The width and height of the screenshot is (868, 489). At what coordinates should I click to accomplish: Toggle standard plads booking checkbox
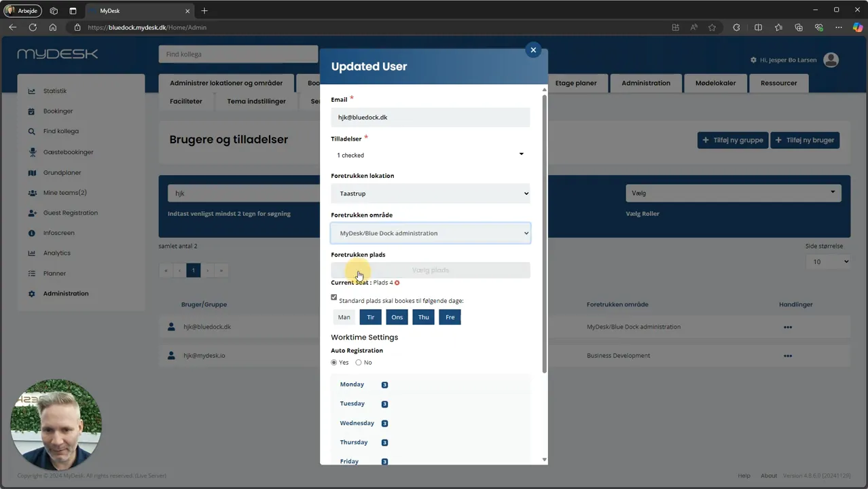pos(333,297)
